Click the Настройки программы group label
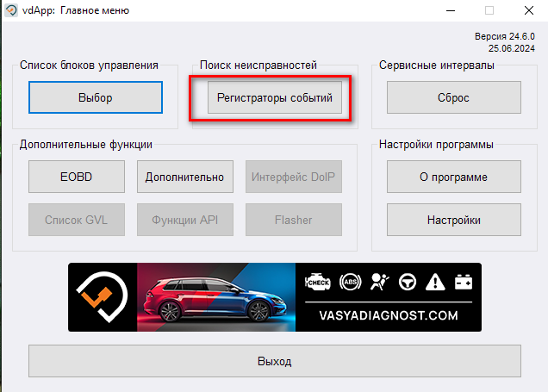Screen dimensions: 548x392 coord(436,144)
